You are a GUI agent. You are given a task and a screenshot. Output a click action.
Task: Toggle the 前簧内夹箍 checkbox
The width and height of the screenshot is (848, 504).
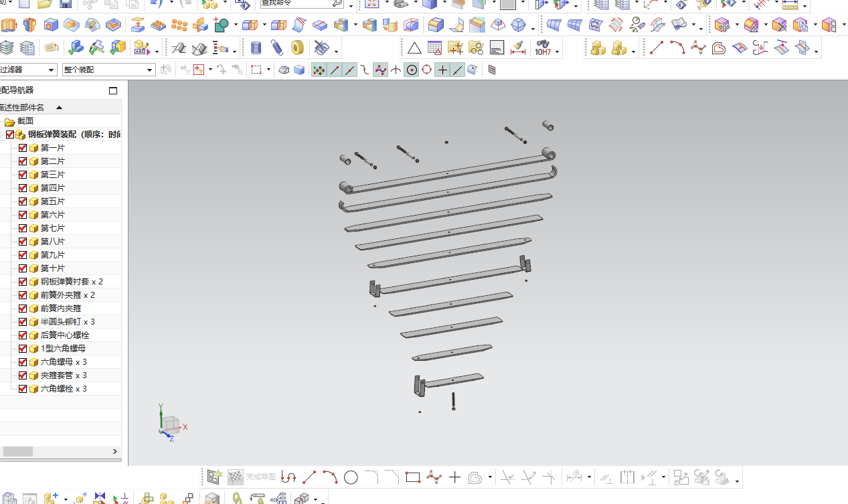tap(23, 309)
